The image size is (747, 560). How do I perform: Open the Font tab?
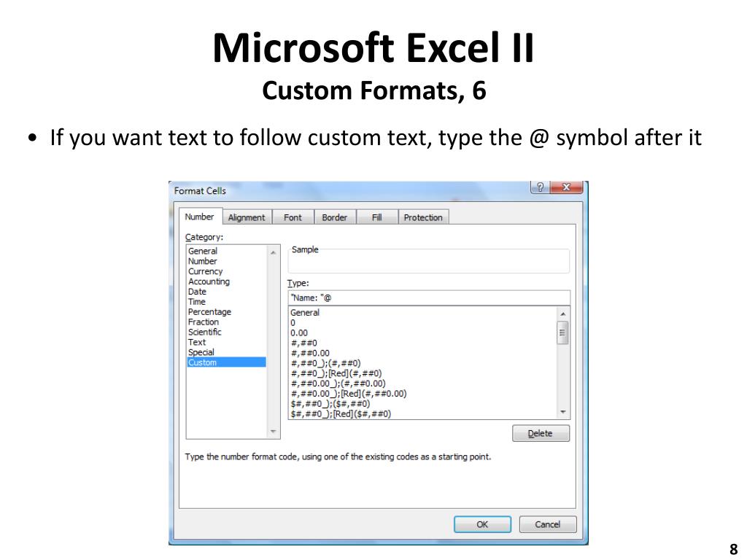click(293, 217)
